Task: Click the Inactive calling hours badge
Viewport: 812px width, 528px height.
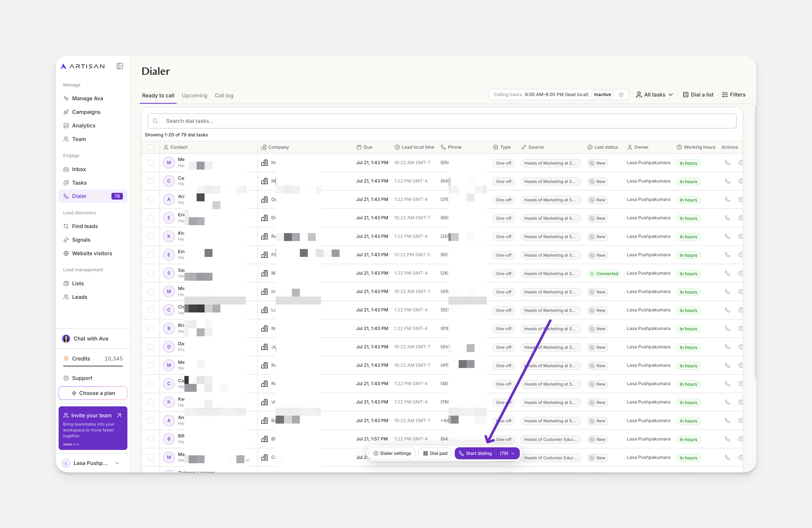Action: click(x=602, y=95)
